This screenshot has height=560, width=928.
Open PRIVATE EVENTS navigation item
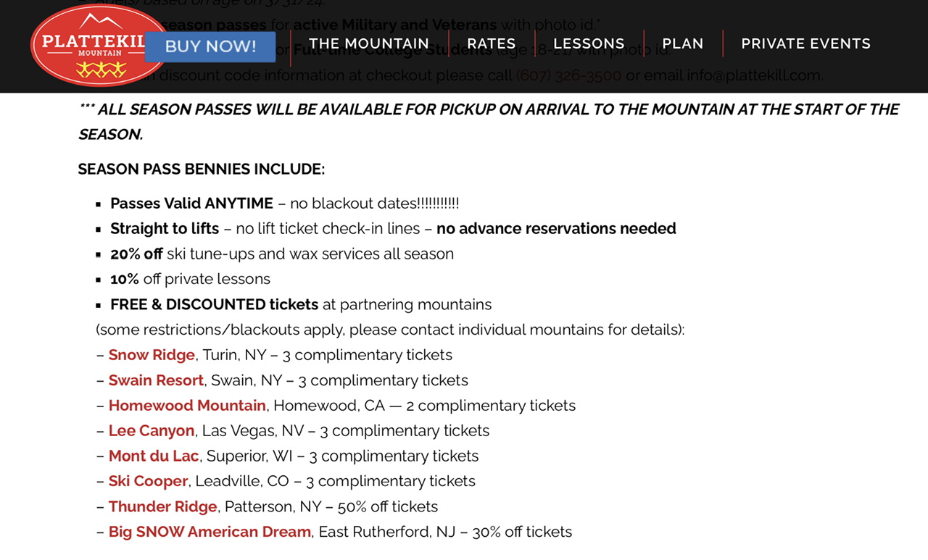[x=805, y=43]
